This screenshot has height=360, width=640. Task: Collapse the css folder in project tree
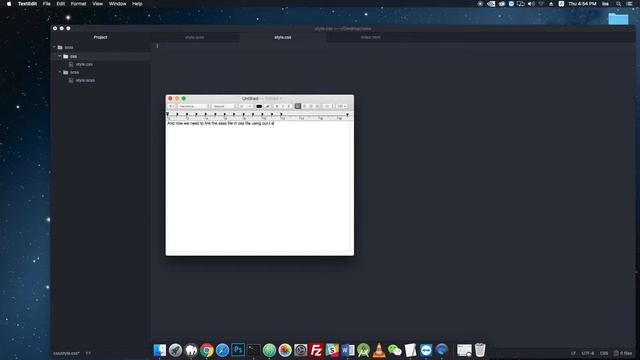click(x=60, y=56)
